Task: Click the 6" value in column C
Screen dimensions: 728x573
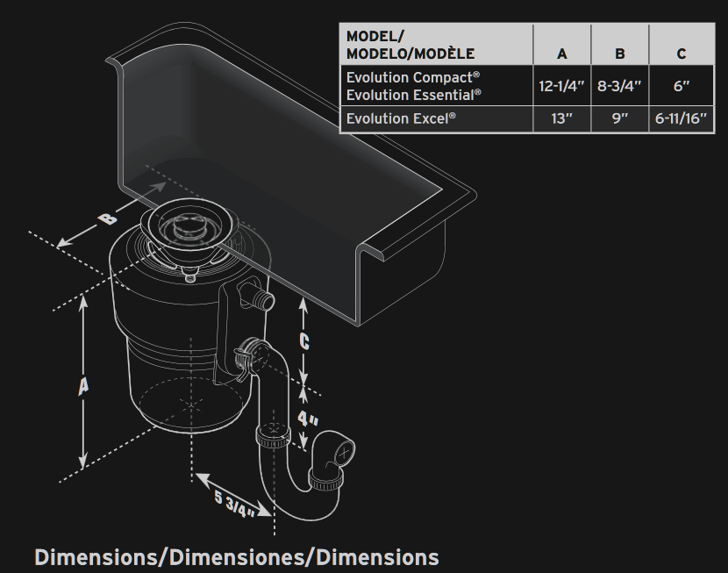Action: pyautogui.click(x=682, y=86)
